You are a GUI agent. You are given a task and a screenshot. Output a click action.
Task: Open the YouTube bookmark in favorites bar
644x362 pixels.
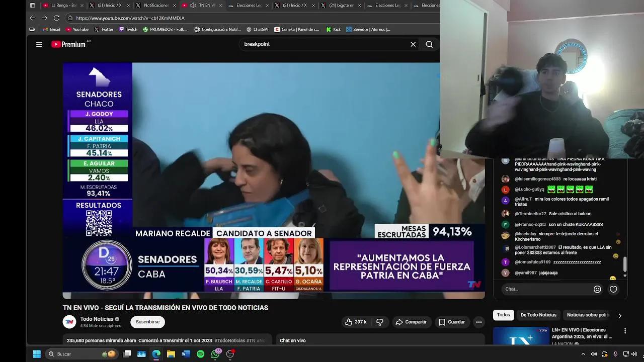click(x=77, y=30)
